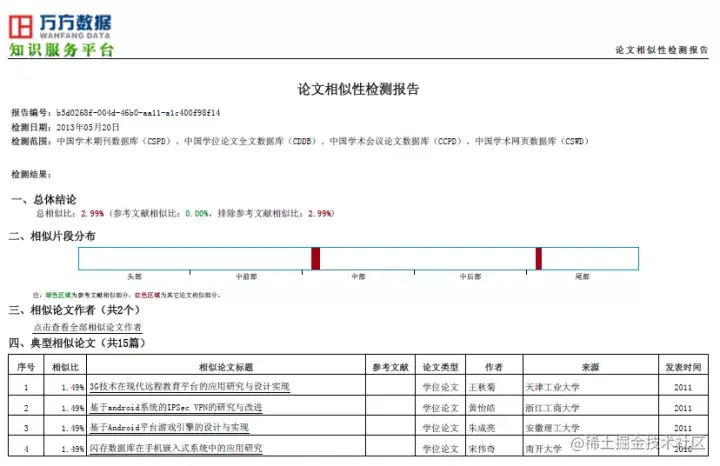Click the 相似比 column header
The width and height of the screenshot is (720, 466).
click(x=65, y=367)
